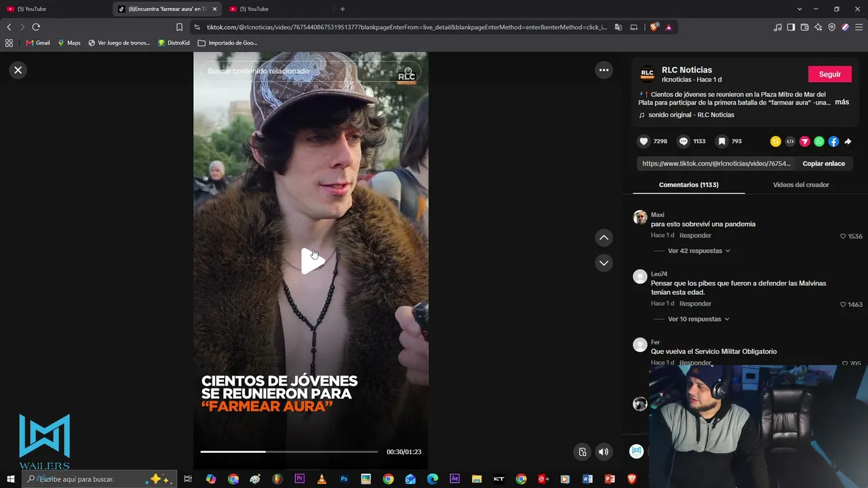
Task: Share the video on Facebook
Action: [x=833, y=142]
